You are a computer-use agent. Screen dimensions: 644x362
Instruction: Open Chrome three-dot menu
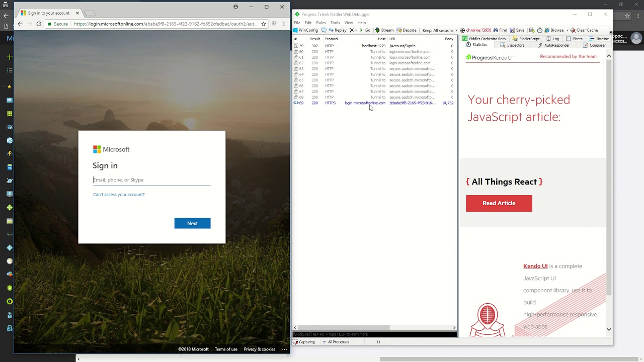click(x=284, y=24)
